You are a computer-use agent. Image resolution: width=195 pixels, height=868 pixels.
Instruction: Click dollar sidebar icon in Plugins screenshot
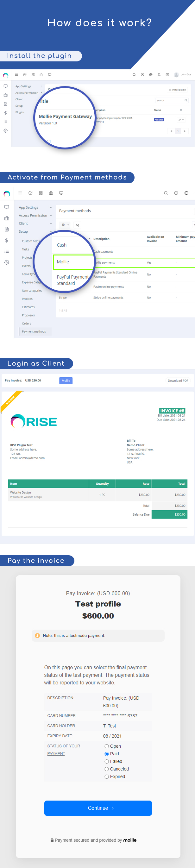(5, 113)
